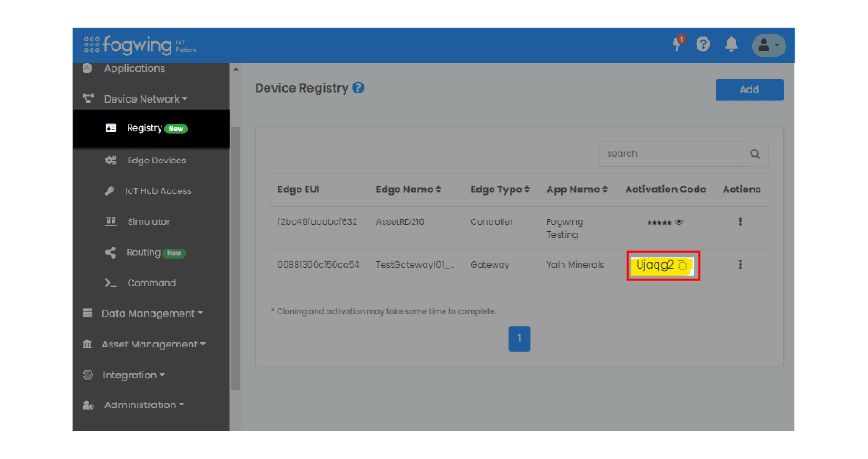
Task: Open IoT Hub Access in sidebar
Action: click(x=159, y=191)
